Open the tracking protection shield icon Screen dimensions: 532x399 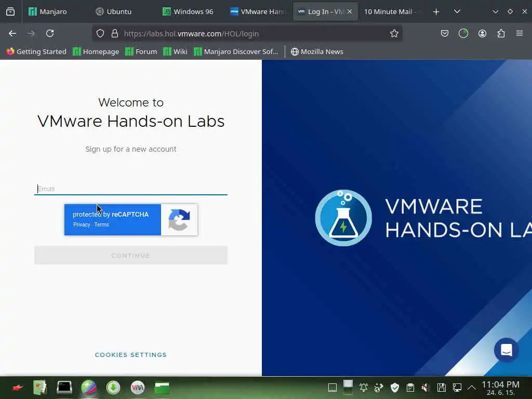[100, 33]
